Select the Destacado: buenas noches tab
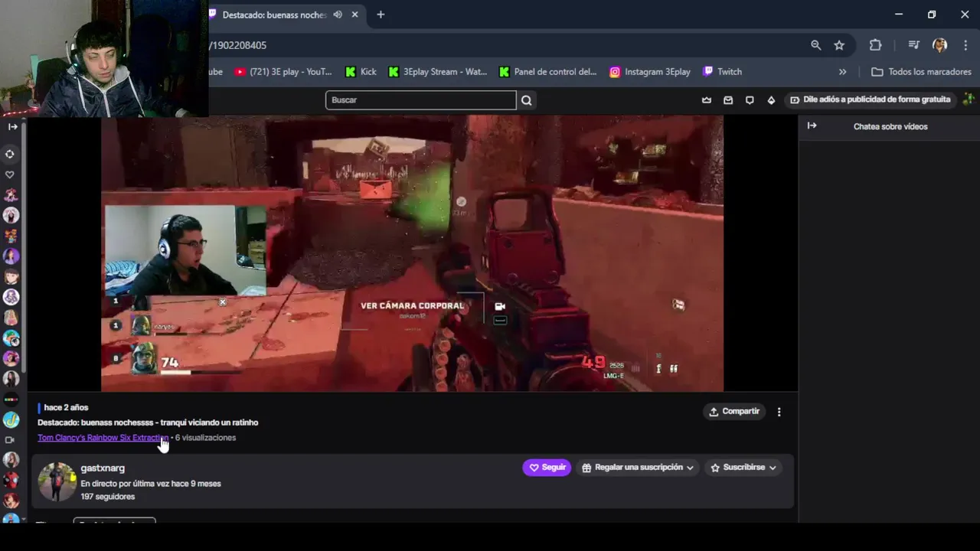This screenshot has width=980, height=551. (x=274, y=15)
